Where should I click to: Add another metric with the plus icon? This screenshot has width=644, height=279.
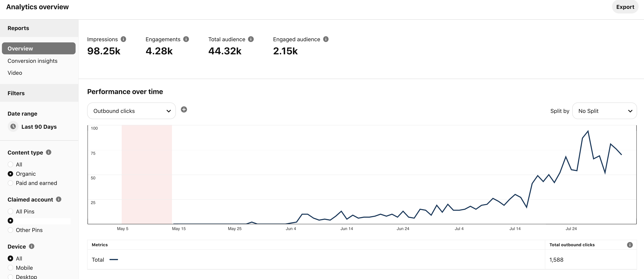pos(184,110)
